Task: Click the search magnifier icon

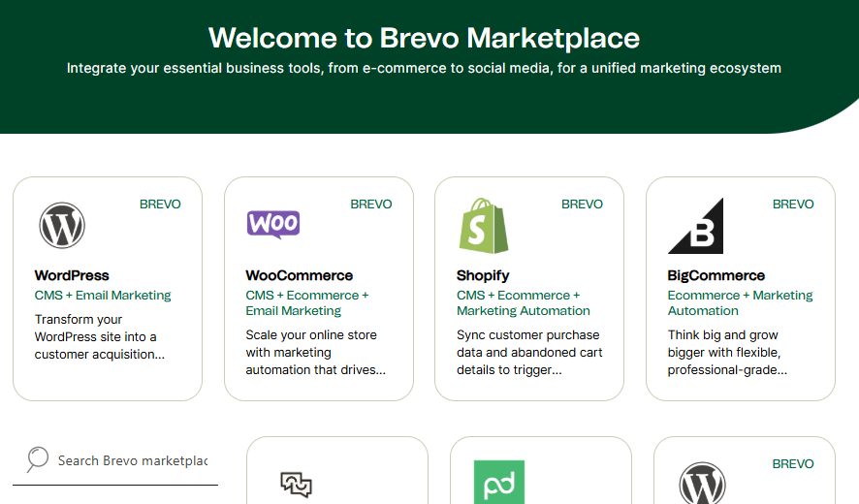Action: pyautogui.click(x=37, y=459)
